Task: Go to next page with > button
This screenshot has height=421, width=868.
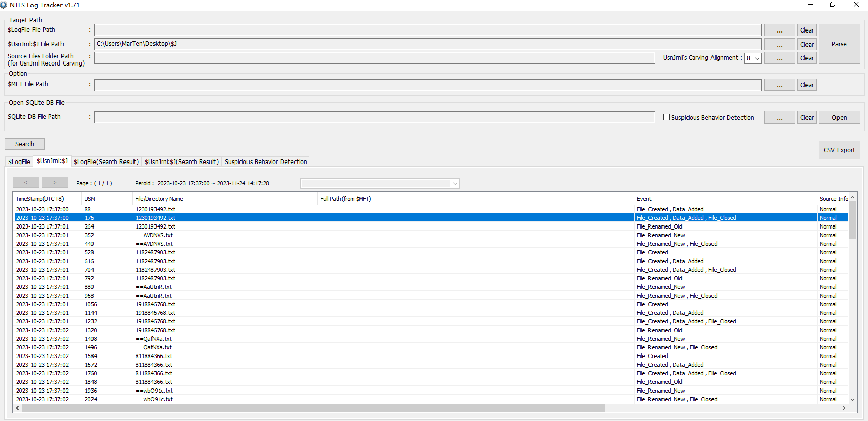Action: coord(55,182)
